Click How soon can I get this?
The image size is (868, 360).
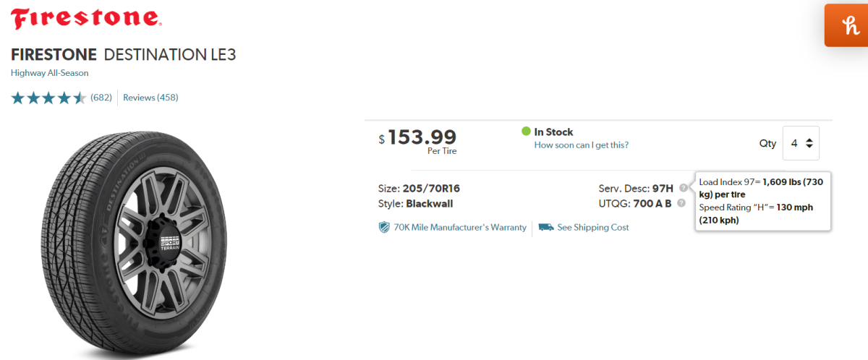pyautogui.click(x=581, y=145)
